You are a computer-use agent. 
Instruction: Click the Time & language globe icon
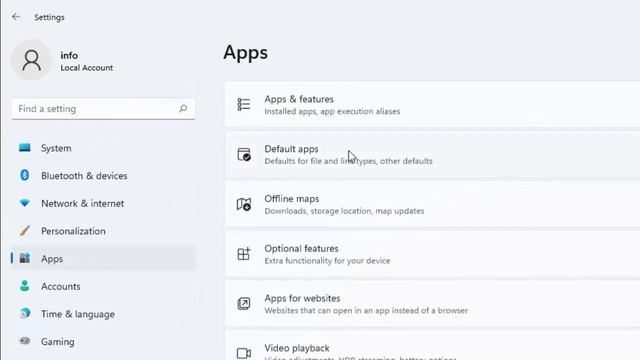point(24,313)
